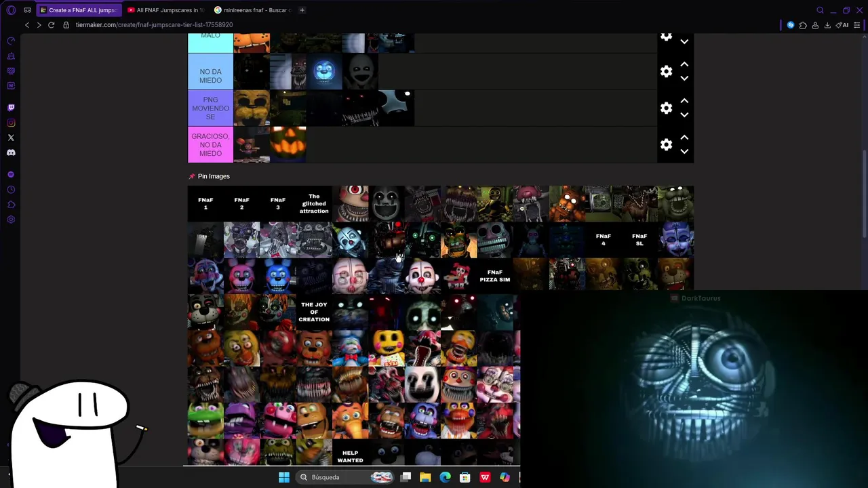The width and height of the screenshot is (868, 488).
Task: Move PNG MOVIENDO SE row up
Action: tap(684, 101)
